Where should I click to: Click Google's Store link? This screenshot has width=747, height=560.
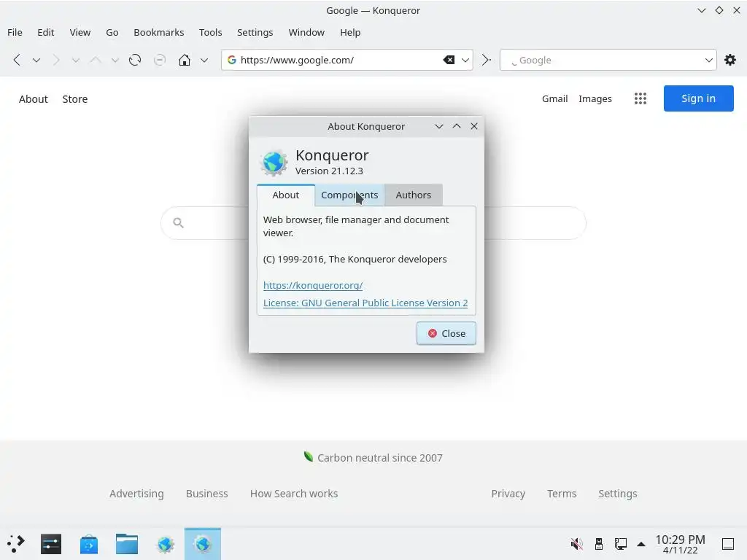[x=75, y=99]
